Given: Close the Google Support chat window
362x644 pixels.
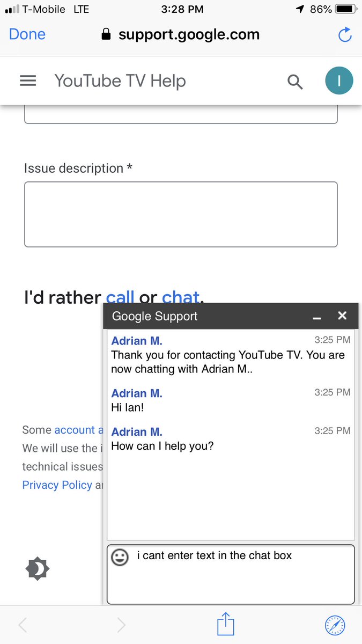Looking at the screenshot, I should click(342, 316).
